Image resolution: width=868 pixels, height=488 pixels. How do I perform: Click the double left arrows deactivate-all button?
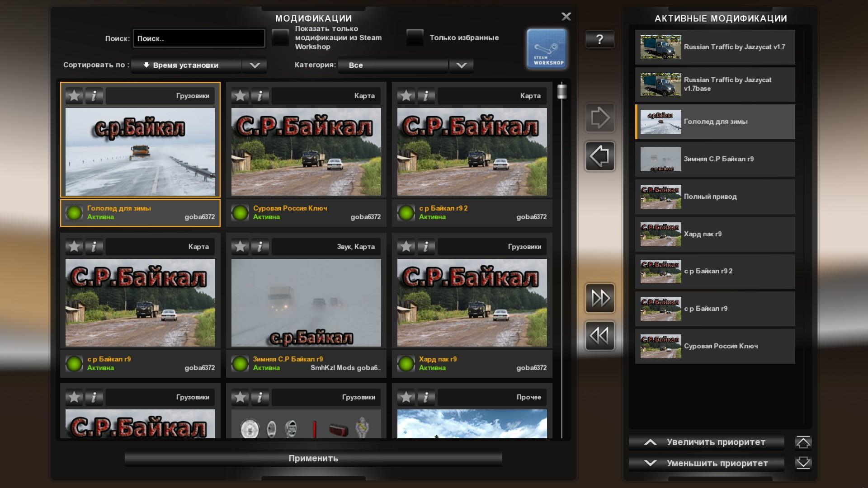600,336
